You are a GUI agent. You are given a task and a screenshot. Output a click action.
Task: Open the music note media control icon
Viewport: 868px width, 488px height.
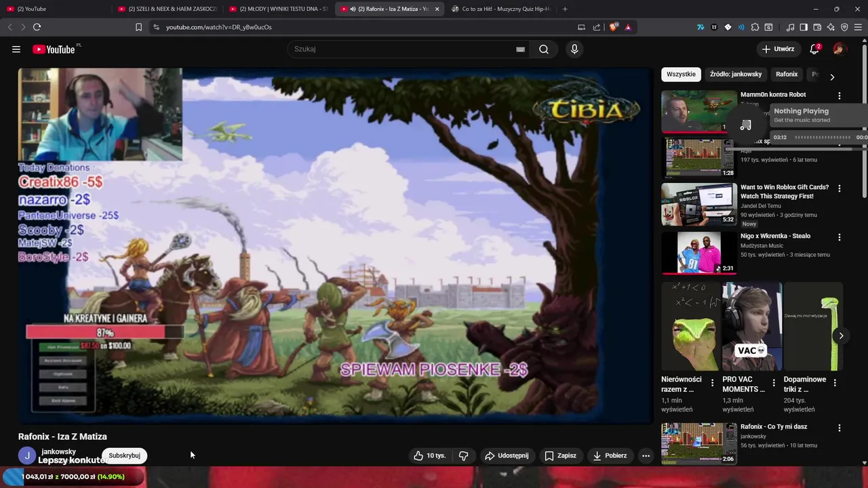790,27
